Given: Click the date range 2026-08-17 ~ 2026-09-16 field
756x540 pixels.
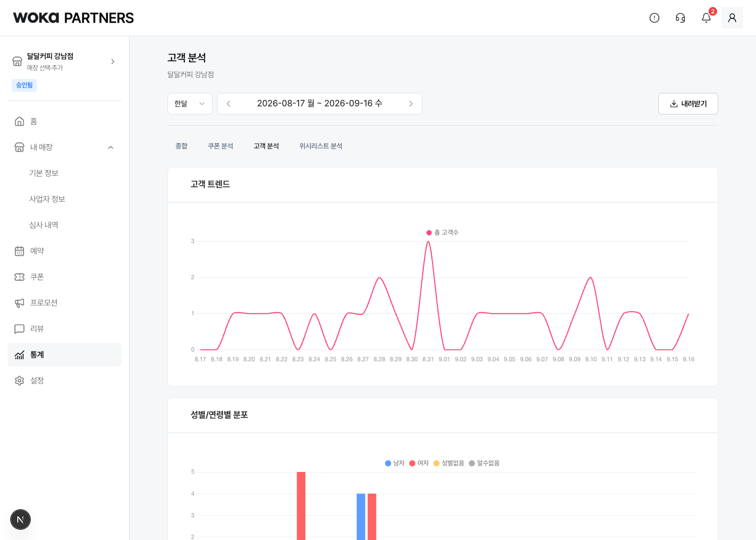Looking at the screenshot, I should tap(320, 104).
